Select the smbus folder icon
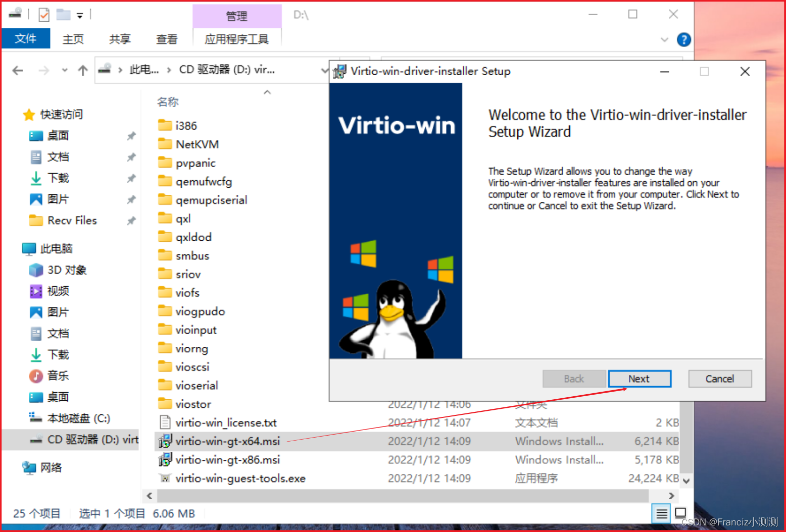 click(165, 255)
